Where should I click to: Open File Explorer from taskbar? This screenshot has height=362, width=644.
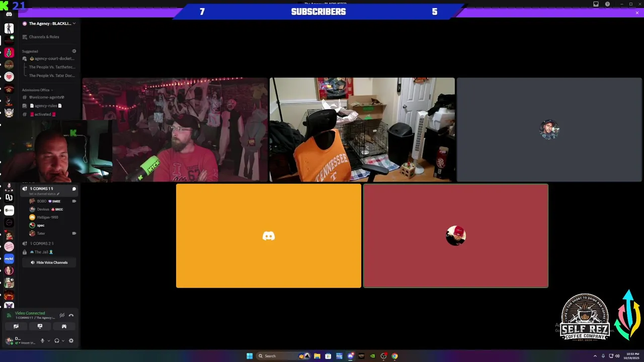click(x=317, y=356)
